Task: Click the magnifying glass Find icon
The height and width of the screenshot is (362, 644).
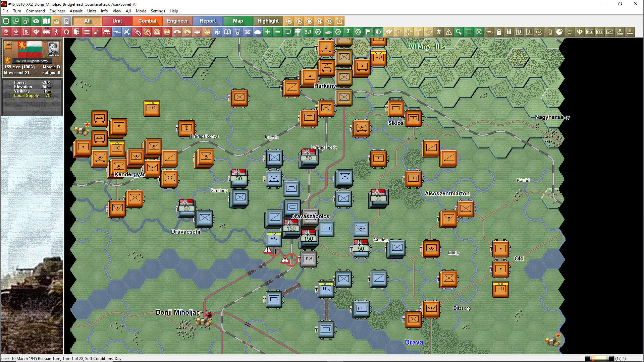Action: tap(459, 32)
